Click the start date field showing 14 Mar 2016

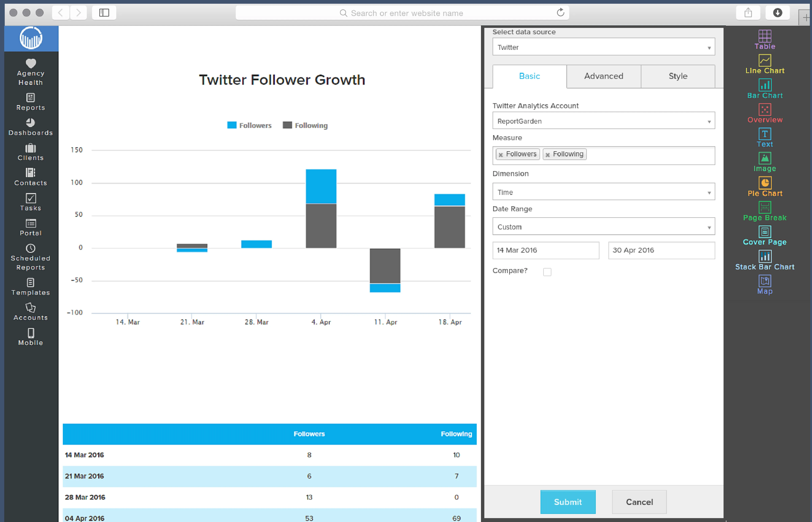546,250
